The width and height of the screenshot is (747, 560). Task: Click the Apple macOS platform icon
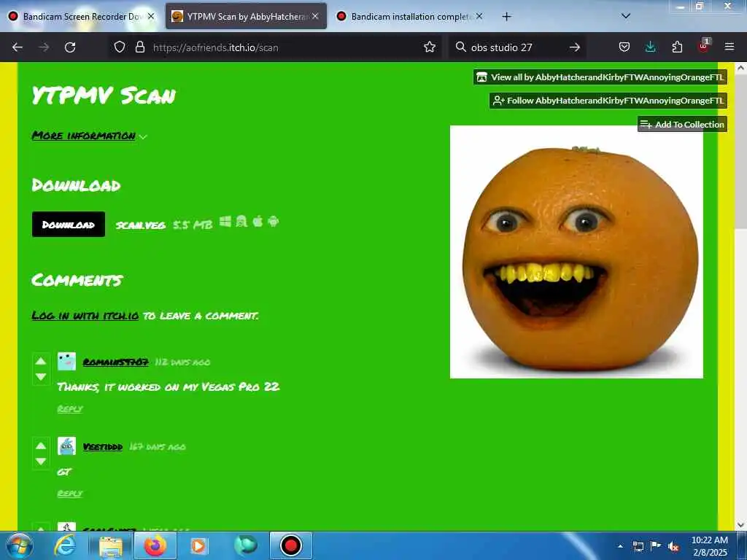point(258,222)
